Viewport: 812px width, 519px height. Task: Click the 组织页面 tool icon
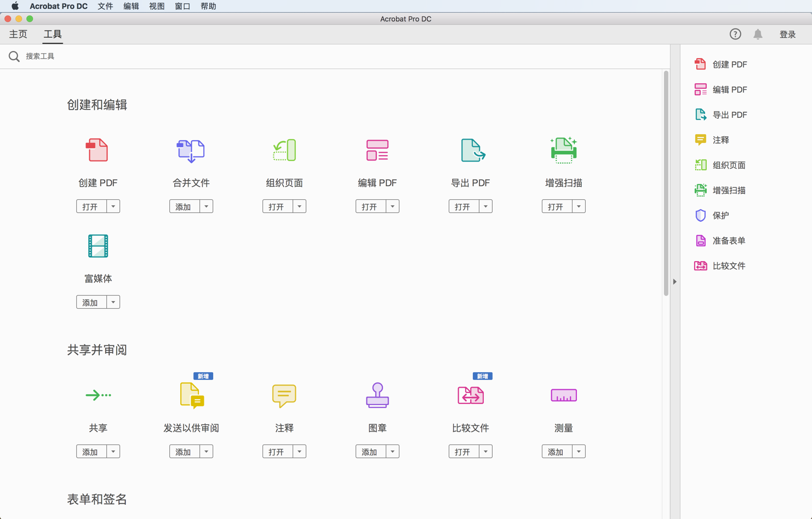[284, 150]
